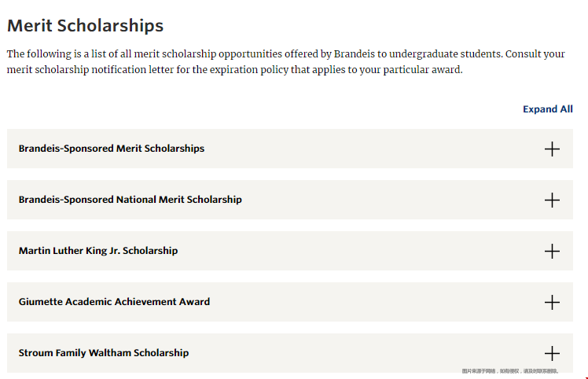Click the word 'Brandeis' in the intro paragraph

355,54
